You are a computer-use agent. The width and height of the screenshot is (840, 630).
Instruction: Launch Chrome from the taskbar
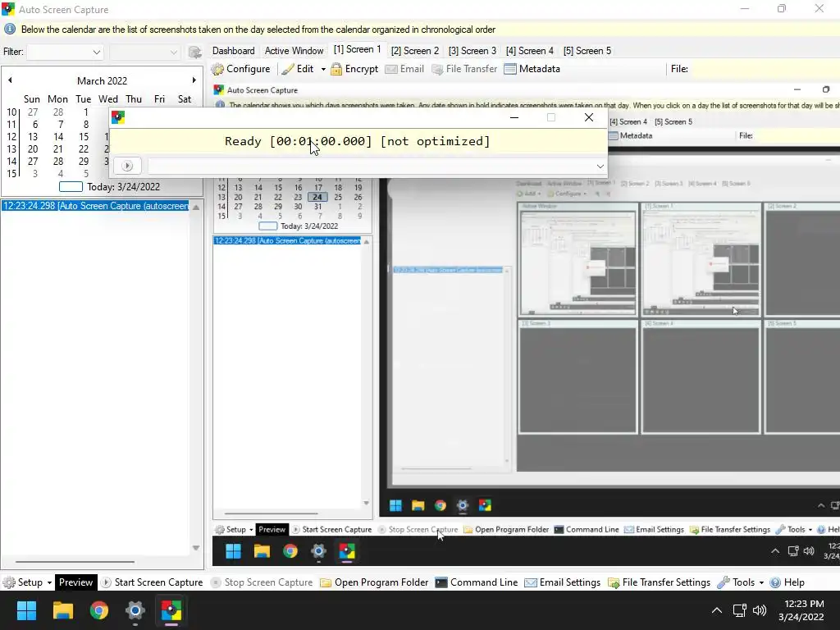(99, 610)
